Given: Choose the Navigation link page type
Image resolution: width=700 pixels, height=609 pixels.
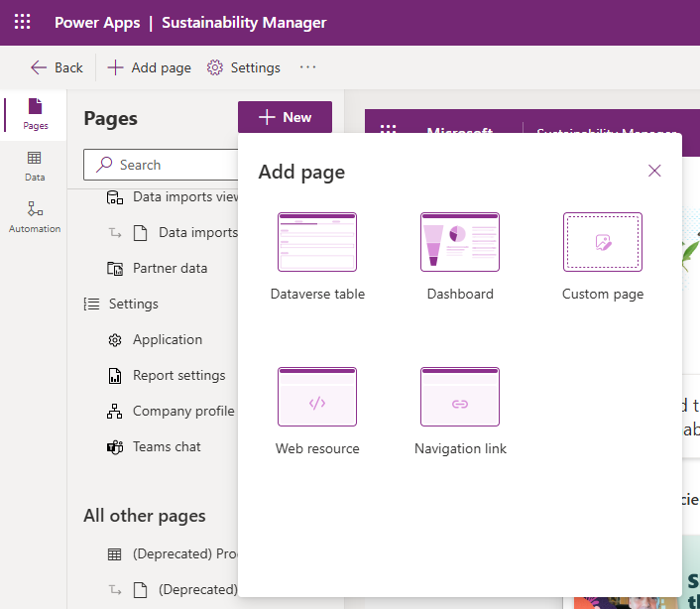Looking at the screenshot, I should pyautogui.click(x=460, y=411).
